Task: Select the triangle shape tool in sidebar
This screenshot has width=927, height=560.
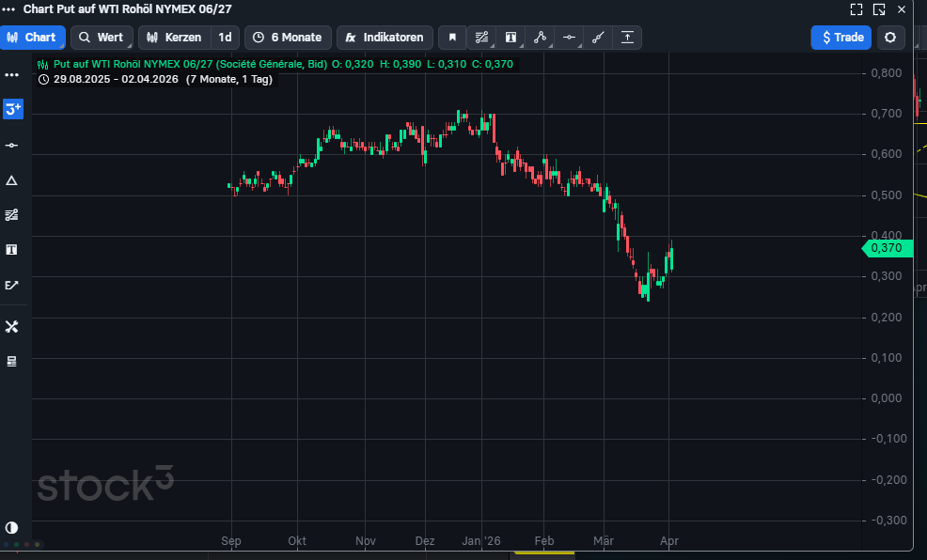Action: 12,180
